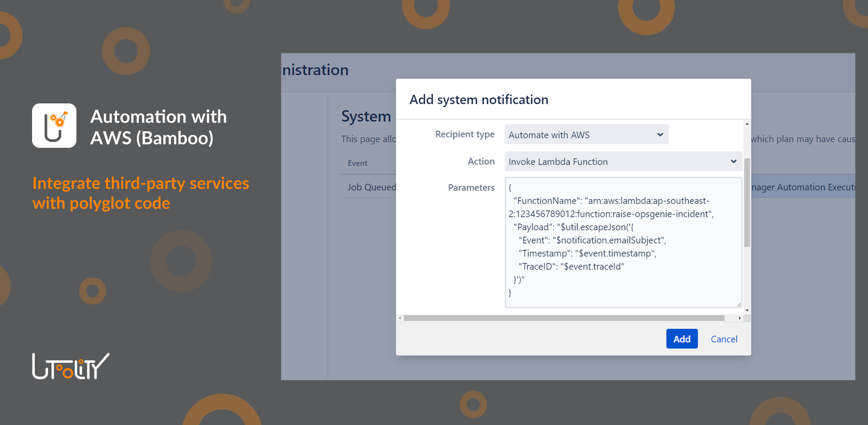Expand the "Automate with AWS" recipient selector
The height and width of the screenshot is (425, 868).
(x=586, y=135)
